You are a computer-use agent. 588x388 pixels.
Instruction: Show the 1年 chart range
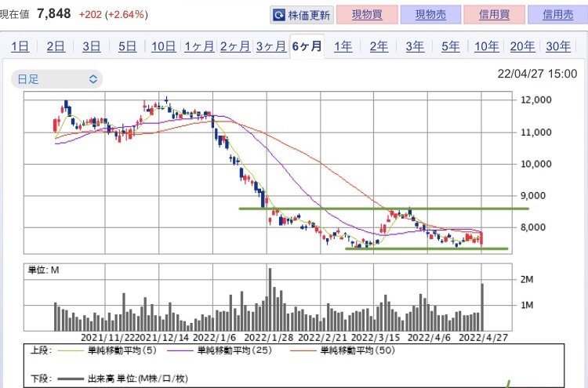coord(343,46)
